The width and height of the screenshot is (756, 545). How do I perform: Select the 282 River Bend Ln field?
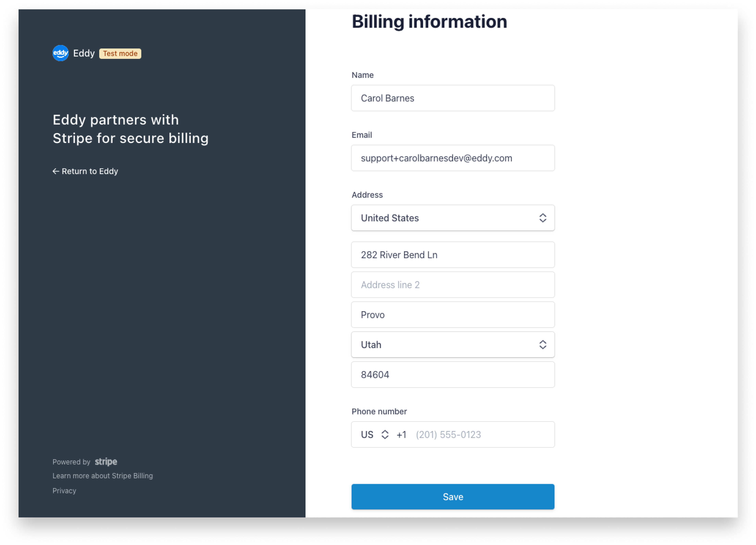(x=453, y=255)
